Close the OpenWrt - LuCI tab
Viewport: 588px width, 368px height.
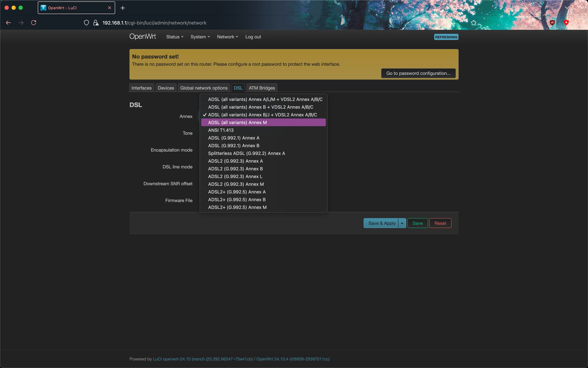click(109, 8)
